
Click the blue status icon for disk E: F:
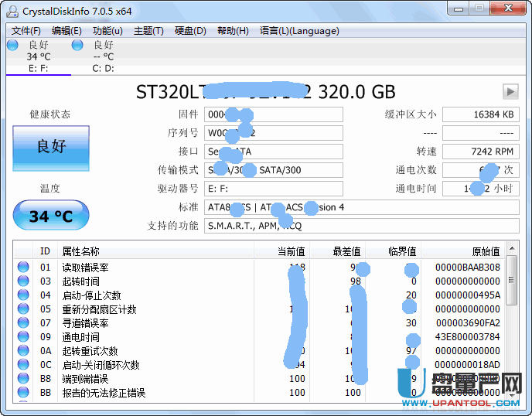pos(12,46)
